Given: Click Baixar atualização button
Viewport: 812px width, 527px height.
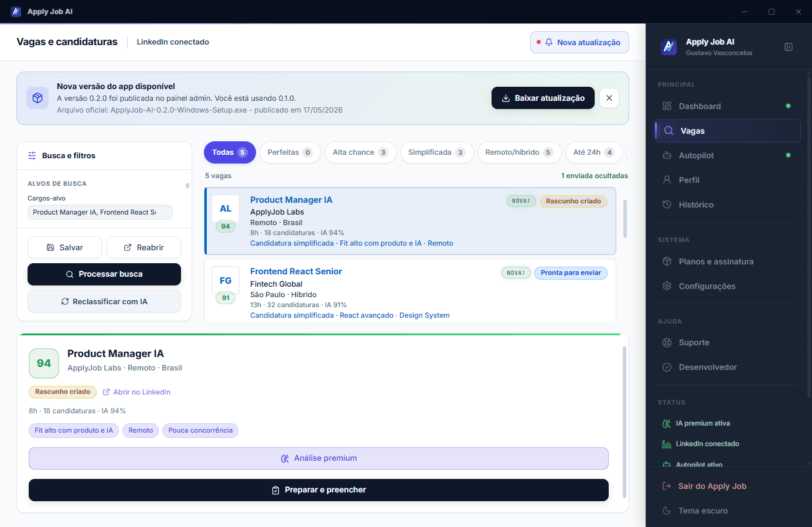Looking at the screenshot, I should [543, 98].
